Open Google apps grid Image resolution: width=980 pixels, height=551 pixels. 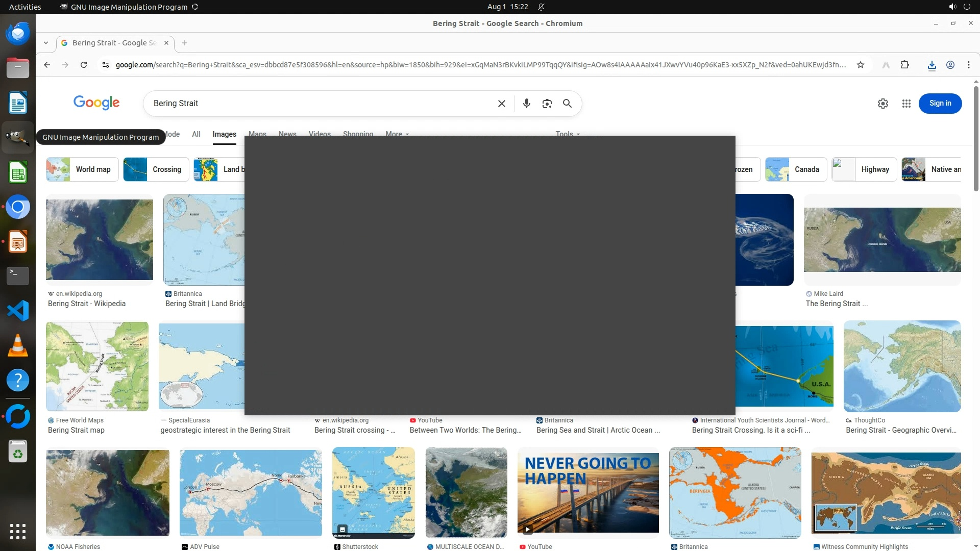[906, 104]
